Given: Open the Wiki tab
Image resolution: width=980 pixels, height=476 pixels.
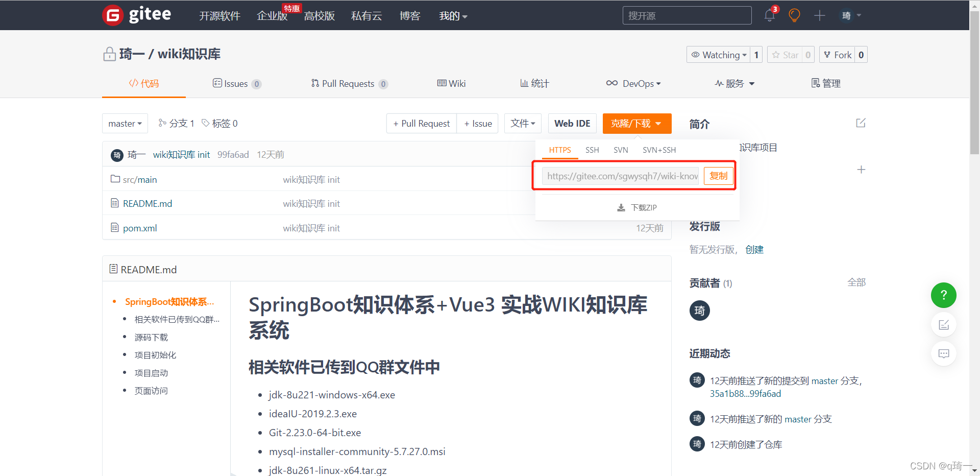Looking at the screenshot, I should click(x=452, y=83).
